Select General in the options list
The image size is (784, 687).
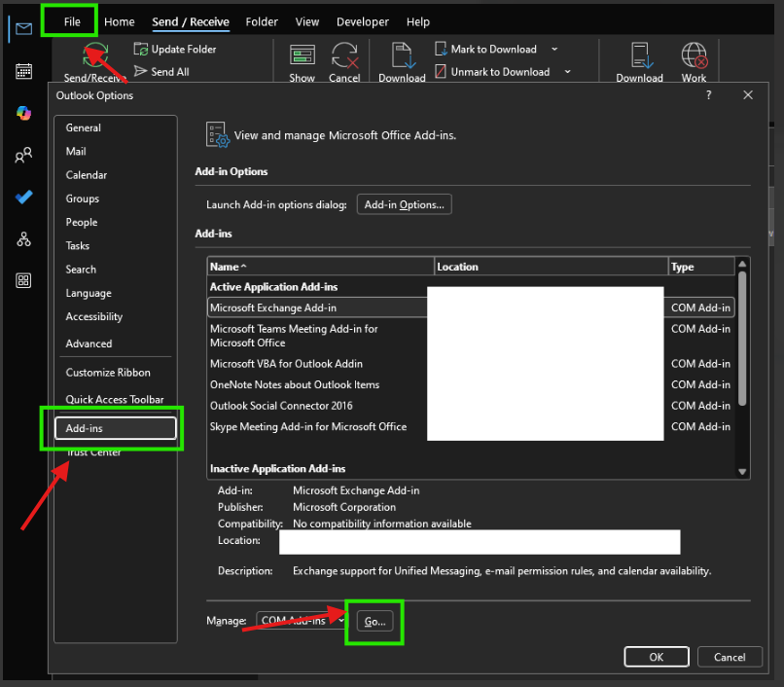116,128
